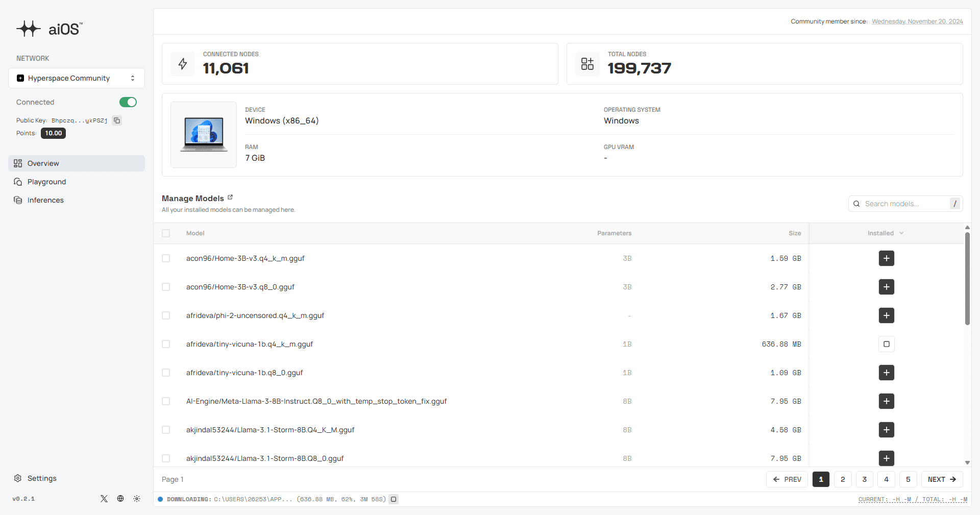Click the Search models input field
The image size is (980, 515).
(905, 204)
